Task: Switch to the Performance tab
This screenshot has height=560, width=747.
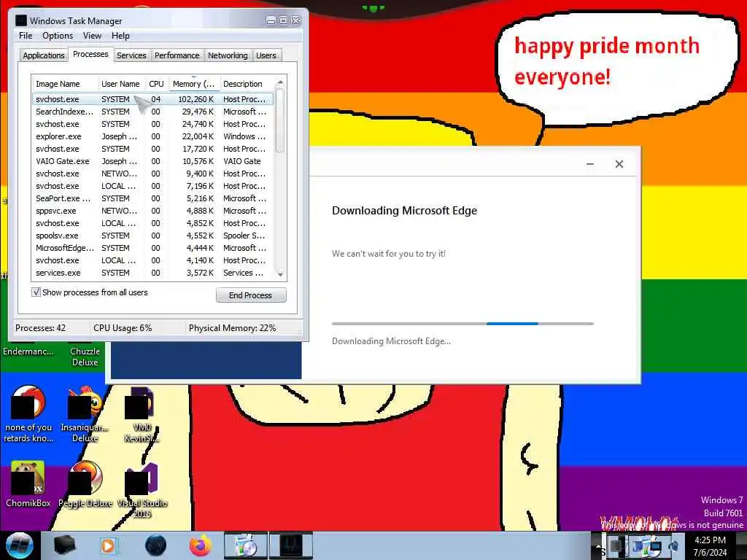Action: pos(177,55)
